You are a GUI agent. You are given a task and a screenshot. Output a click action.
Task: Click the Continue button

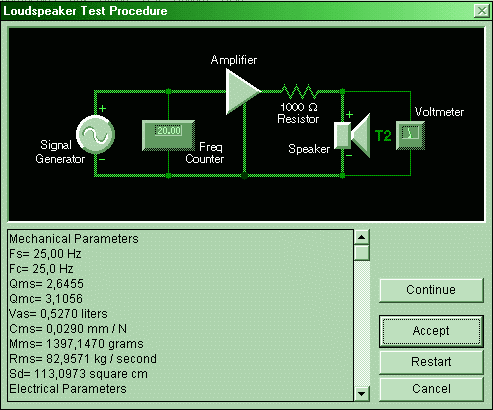coord(431,290)
